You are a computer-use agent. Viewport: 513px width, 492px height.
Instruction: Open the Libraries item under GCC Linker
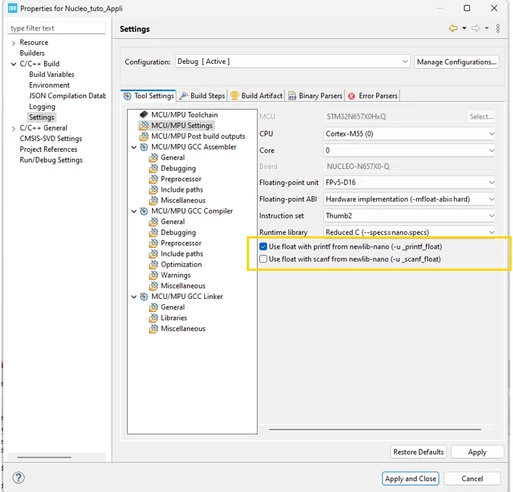click(x=174, y=318)
